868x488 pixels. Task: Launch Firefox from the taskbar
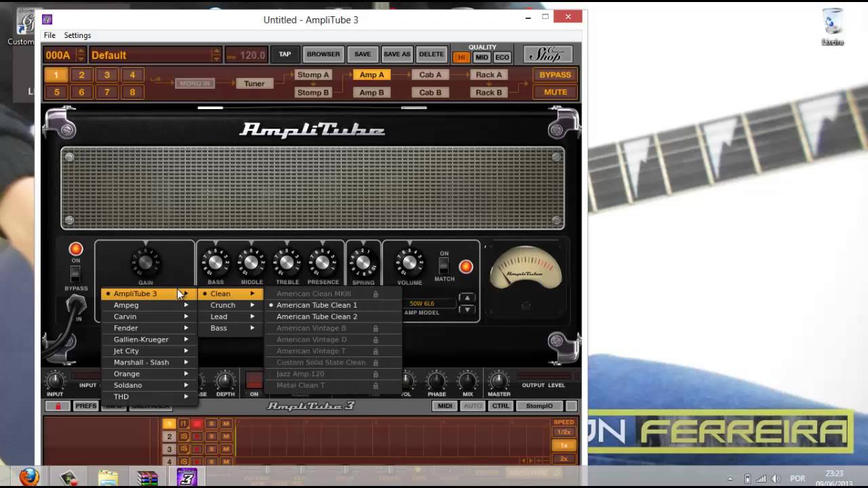tap(29, 477)
